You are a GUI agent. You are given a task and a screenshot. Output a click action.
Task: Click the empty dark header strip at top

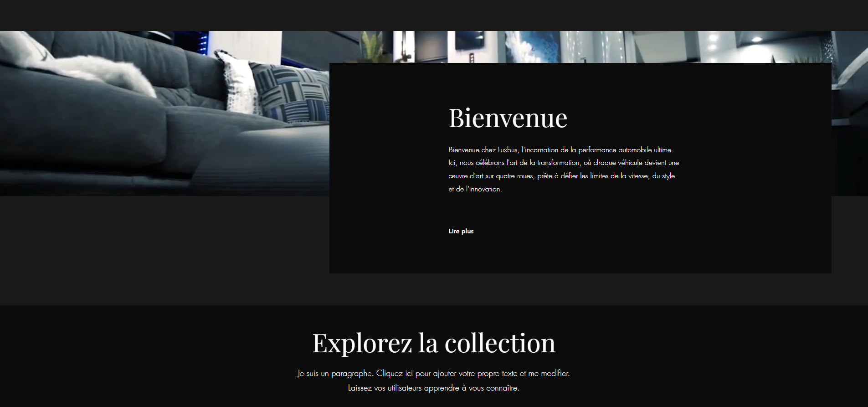434,15
